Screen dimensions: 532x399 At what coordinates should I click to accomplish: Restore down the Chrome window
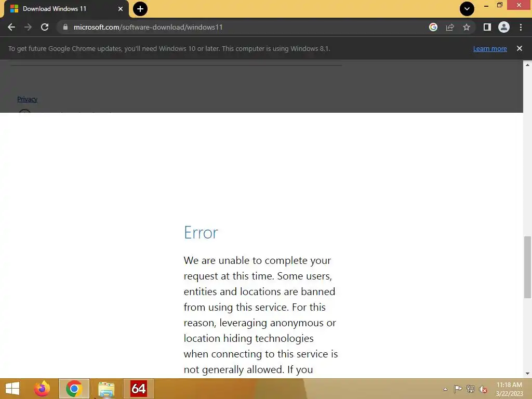pos(499,5)
